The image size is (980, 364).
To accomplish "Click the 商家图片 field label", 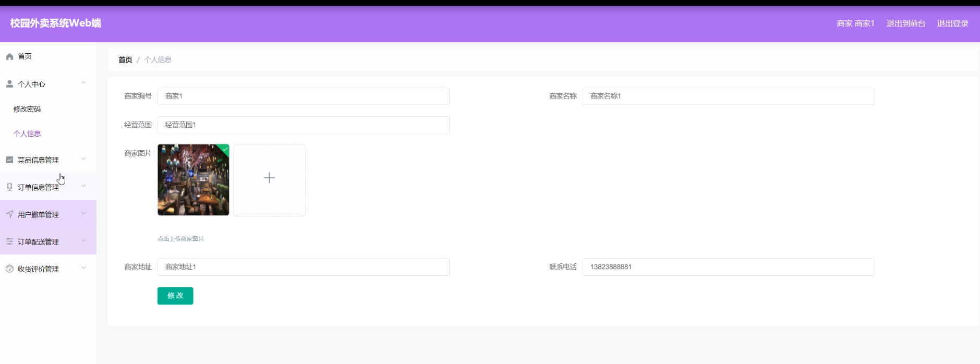I will [138, 153].
